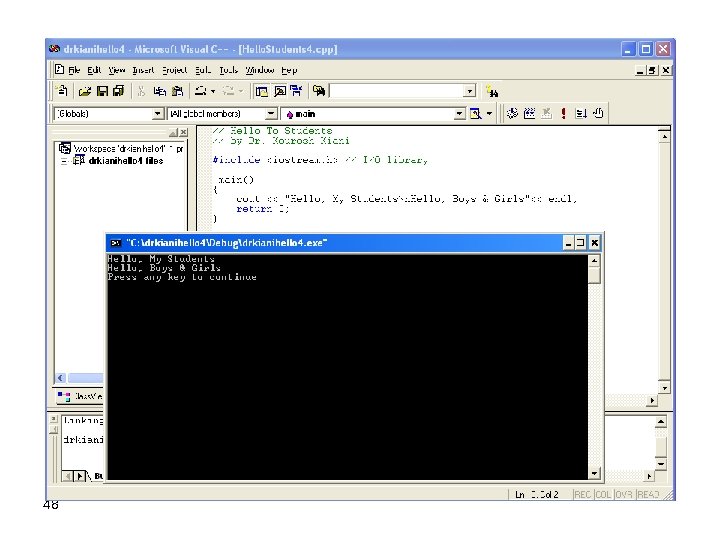
Task: Collapse the drkianihello4 files tree node
Action: [x=64, y=161]
